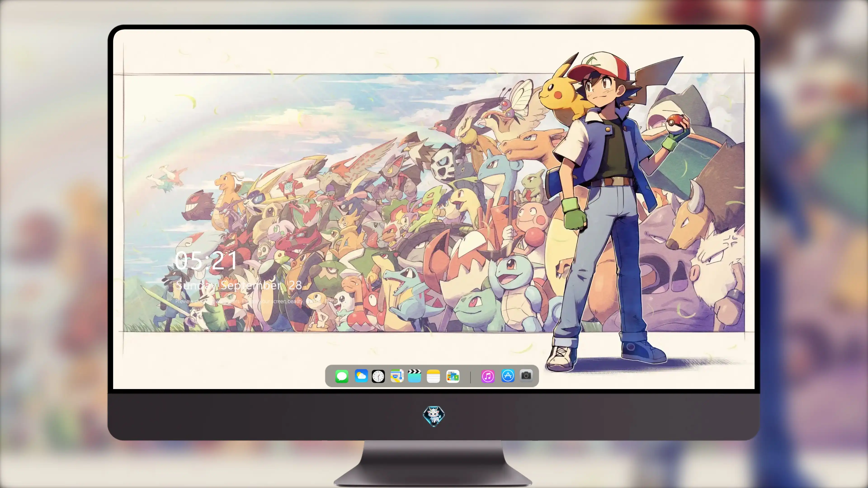The image size is (868, 488).
Task: Open the Weather app in the dock
Action: [361, 376]
